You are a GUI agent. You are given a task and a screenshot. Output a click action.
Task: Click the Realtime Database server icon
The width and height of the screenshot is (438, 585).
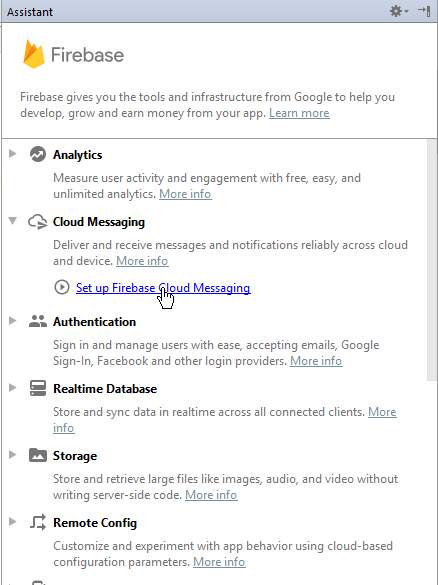coord(38,388)
